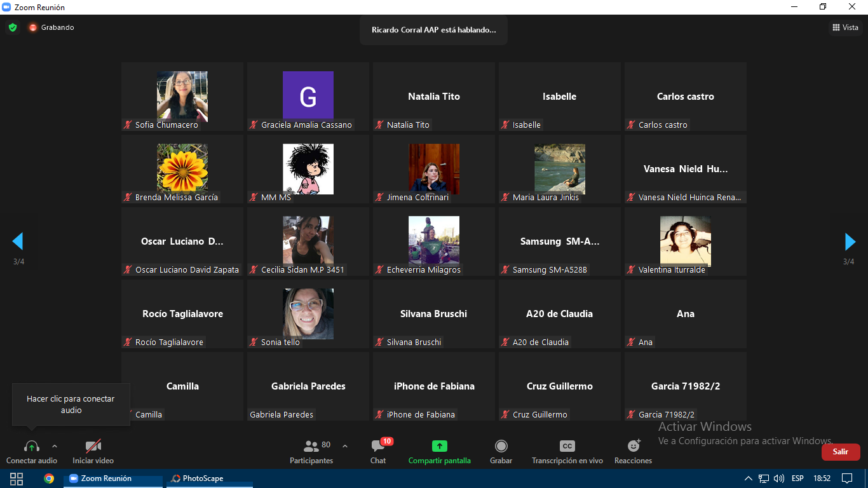This screenshot has width=868, height=488.
Task: Go to next participant page arrow
Action: (850, 241)
